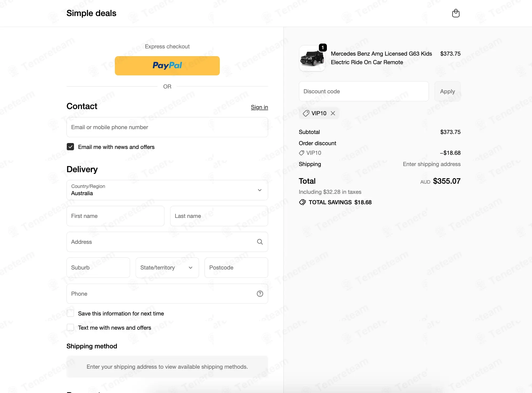Remove the VIP10 discount tag

pyautogui.click(x=333, y=113)
